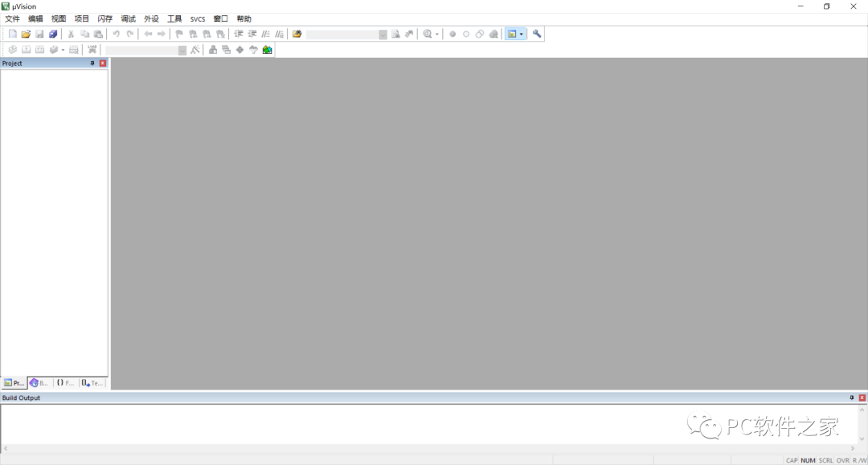Open a file using the folder icon
Viewport: 868px width, 465px height.
[x=26, y=34]
